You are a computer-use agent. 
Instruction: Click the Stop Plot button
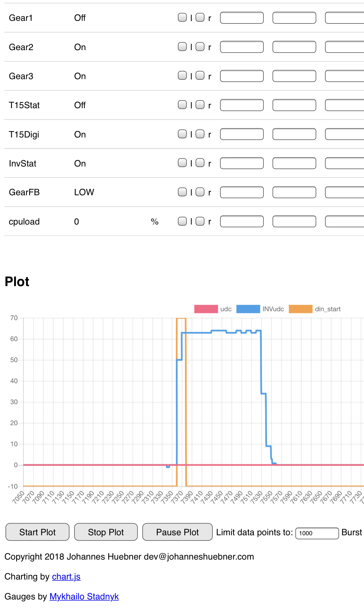pos(106,532)
